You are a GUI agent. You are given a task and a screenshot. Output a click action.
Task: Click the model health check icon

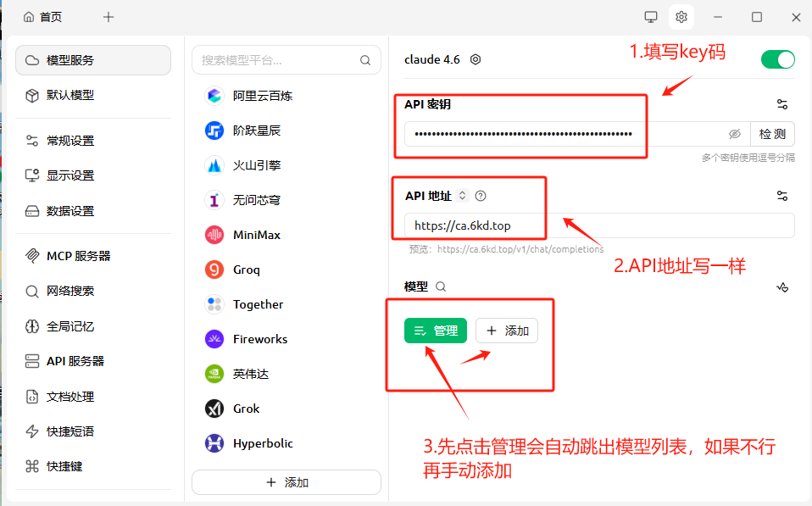782,287
